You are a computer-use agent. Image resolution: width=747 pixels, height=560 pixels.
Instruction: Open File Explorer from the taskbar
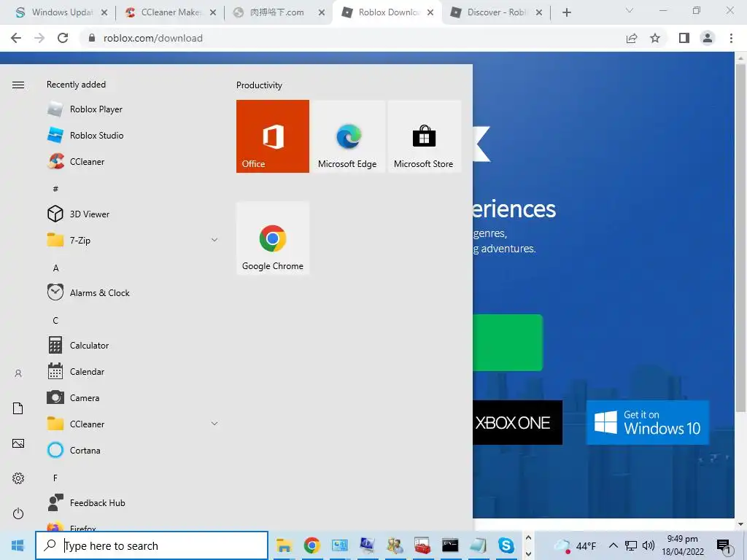click(284, 545)
